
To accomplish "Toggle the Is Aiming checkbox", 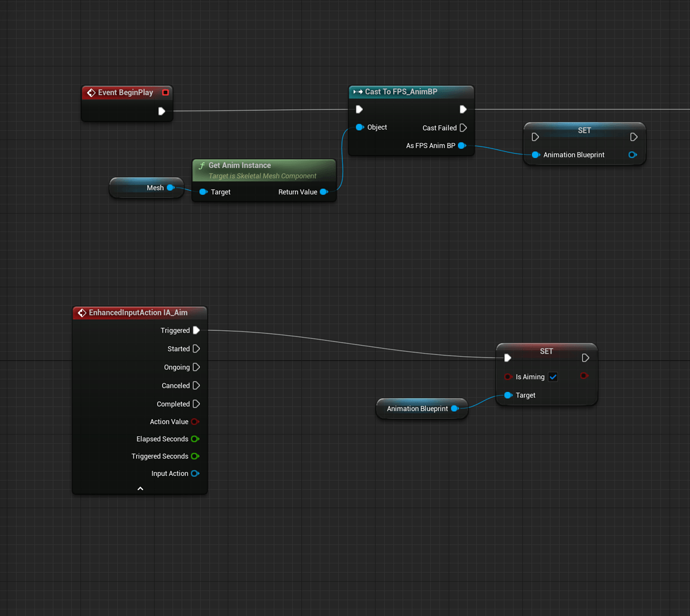I will click(553, 377).
